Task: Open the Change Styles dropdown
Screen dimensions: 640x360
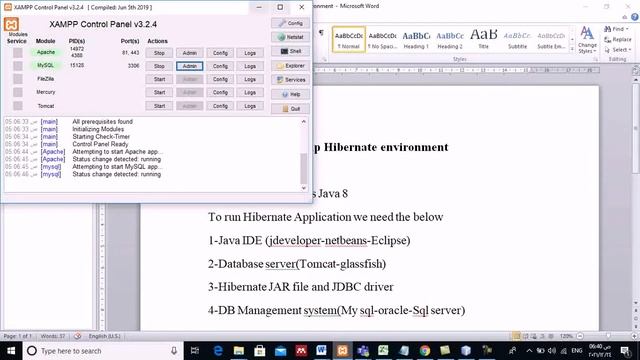Action: (587, 40)
